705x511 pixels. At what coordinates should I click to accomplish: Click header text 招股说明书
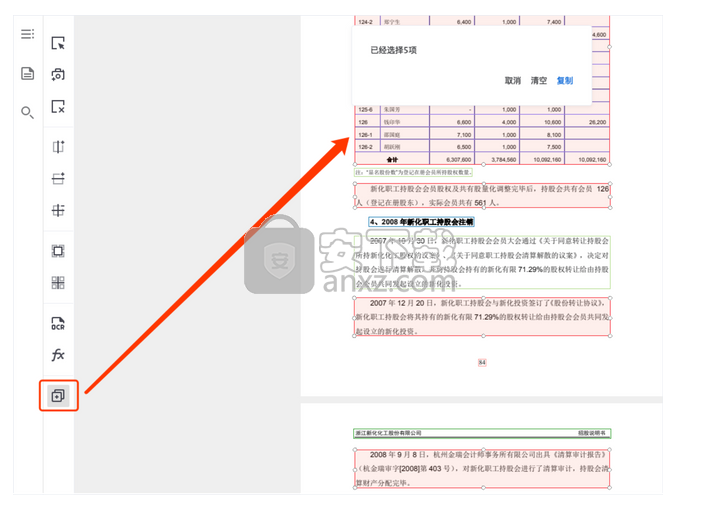coord(592,433)
